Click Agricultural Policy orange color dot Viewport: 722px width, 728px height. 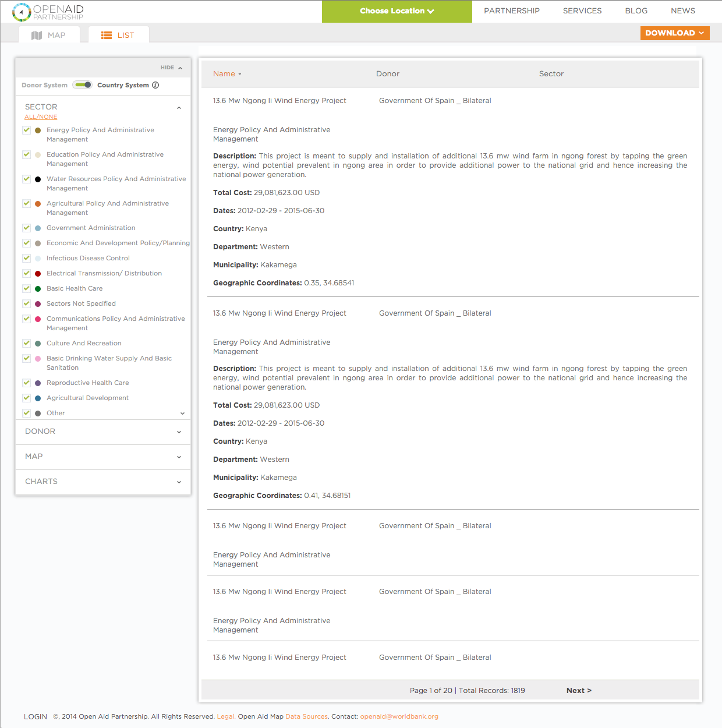click(38, 204)
